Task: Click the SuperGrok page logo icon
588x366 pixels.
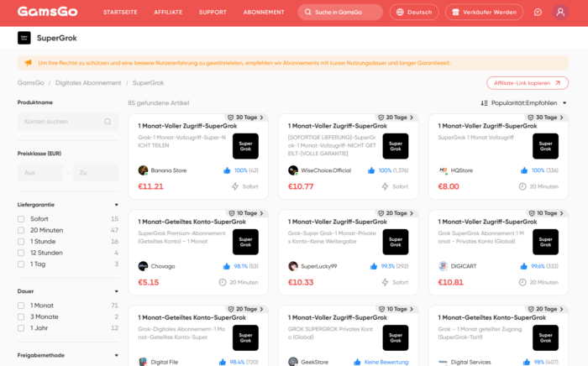Action: 24,38
